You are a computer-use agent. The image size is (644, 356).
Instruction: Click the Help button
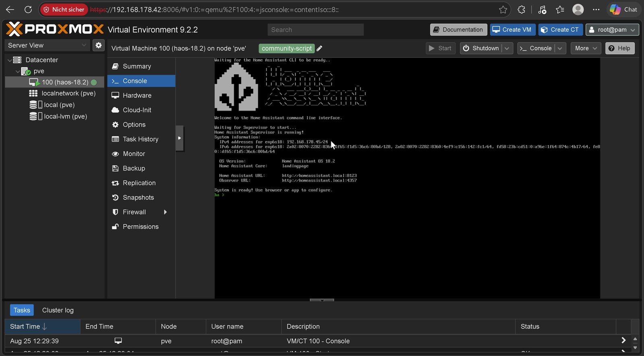pos(620,48)
